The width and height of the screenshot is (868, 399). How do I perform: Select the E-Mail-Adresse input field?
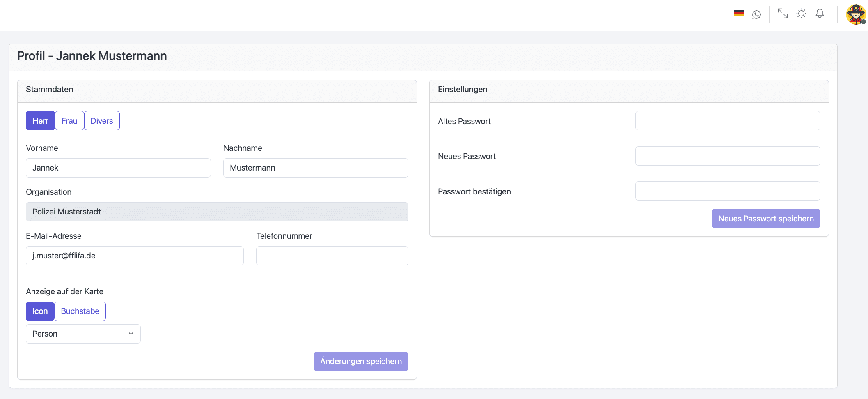135,256
